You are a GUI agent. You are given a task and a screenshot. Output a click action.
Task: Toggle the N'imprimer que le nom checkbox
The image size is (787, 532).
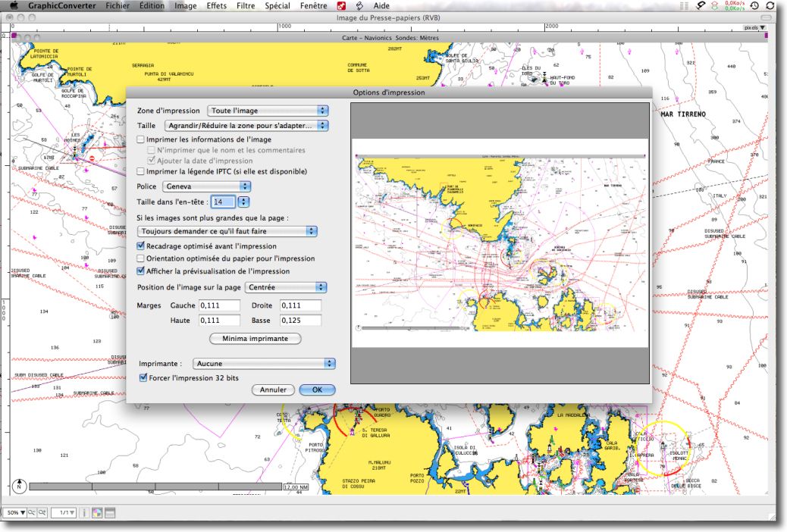[x=151, y=150]
